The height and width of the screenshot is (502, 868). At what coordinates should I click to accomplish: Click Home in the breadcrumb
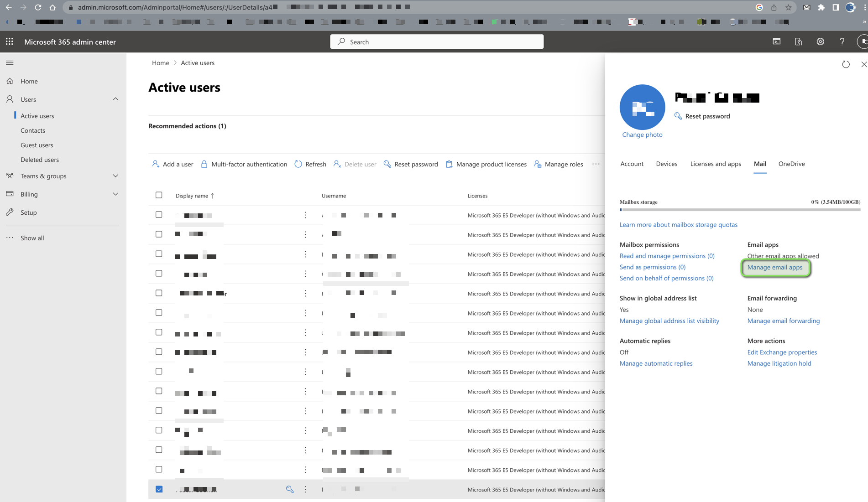click(160, 63)
